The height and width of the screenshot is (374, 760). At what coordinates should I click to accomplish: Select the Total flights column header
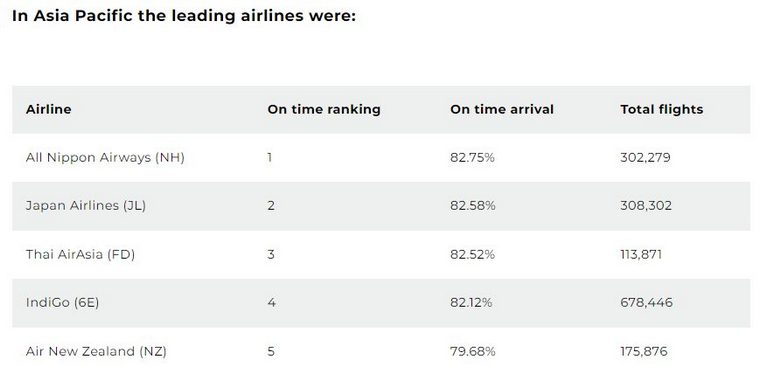662,109
